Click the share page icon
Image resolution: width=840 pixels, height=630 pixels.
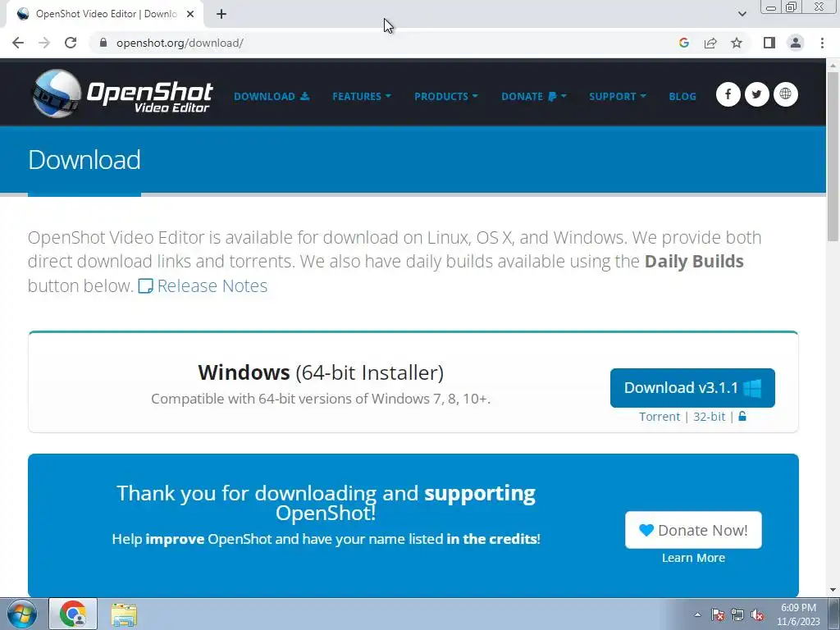coord(710,43)
